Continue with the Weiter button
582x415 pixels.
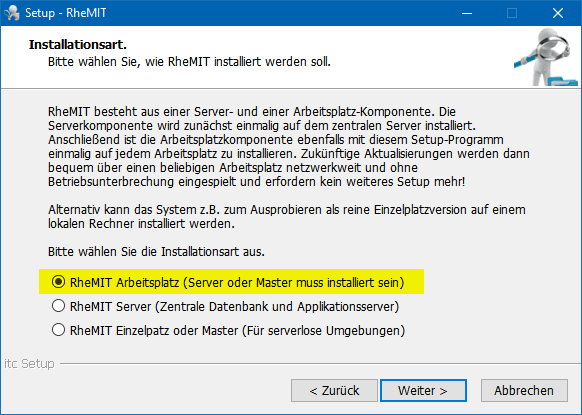[423, 391]
